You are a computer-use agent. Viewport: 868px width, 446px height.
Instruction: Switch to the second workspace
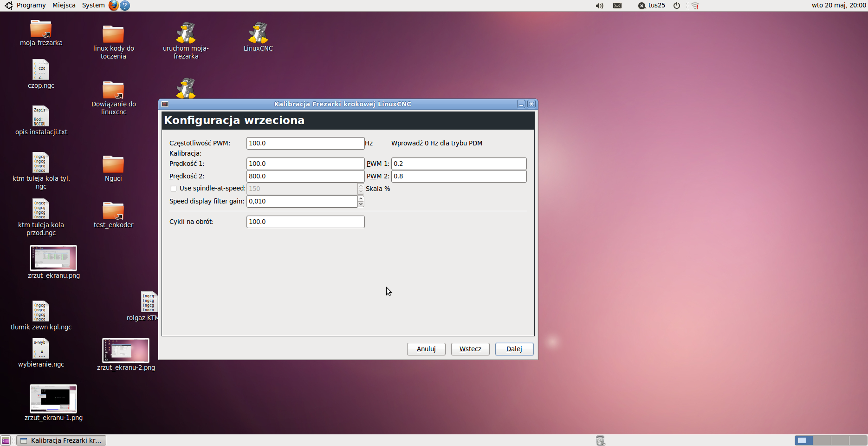tap(822, 440)
